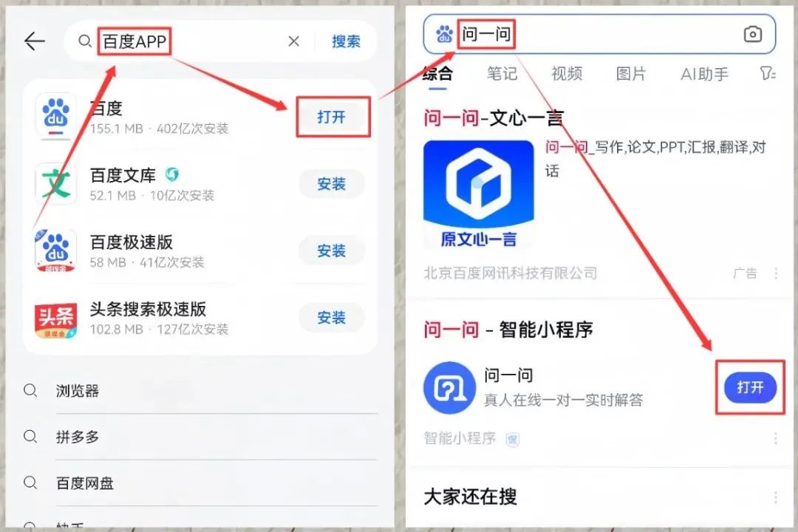Click the Baidu app icon

coord(56,115)
